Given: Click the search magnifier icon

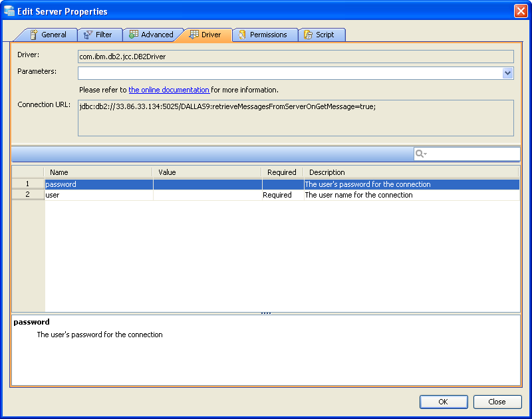Looking at the screenshot, I should (x=421, y=154).
